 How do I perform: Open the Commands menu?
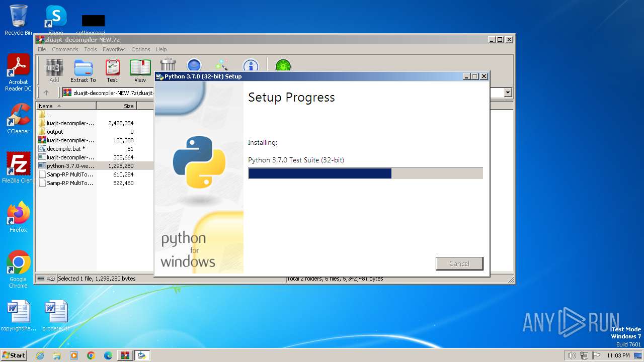(x=65, y=49)
